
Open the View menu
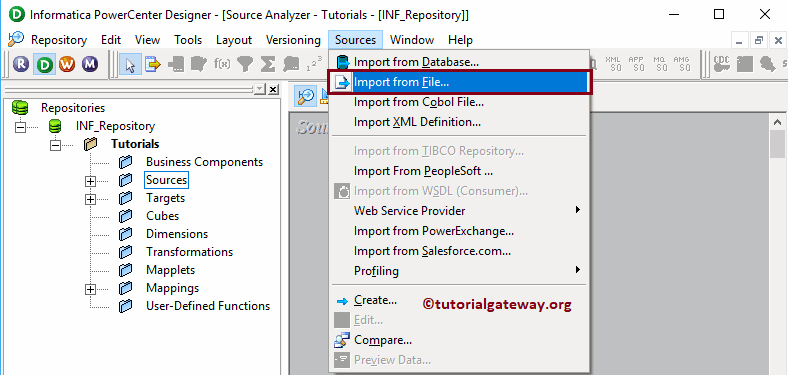[x=147, y=40]
